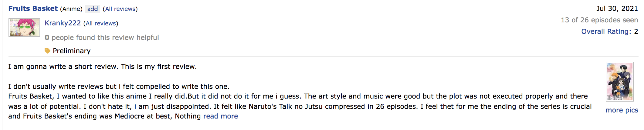The height and width of the screenshot is (130, 644).
Task: Expand the review with read more
Action: (x=220, y=116)
